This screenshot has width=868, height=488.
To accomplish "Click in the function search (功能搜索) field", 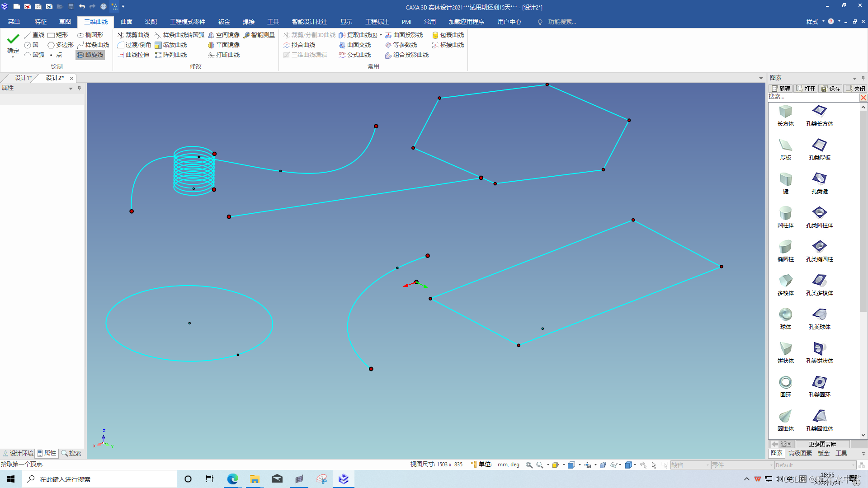I will [x=562, y=22].
